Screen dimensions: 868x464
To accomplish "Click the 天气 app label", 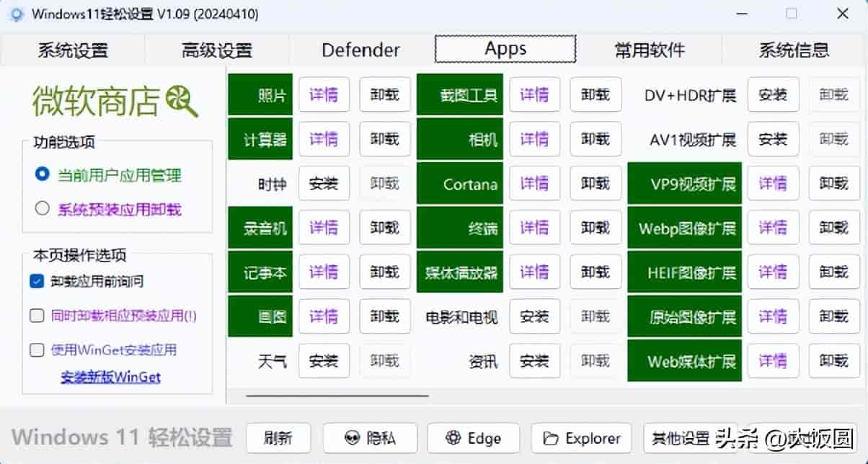I will 272,361.
